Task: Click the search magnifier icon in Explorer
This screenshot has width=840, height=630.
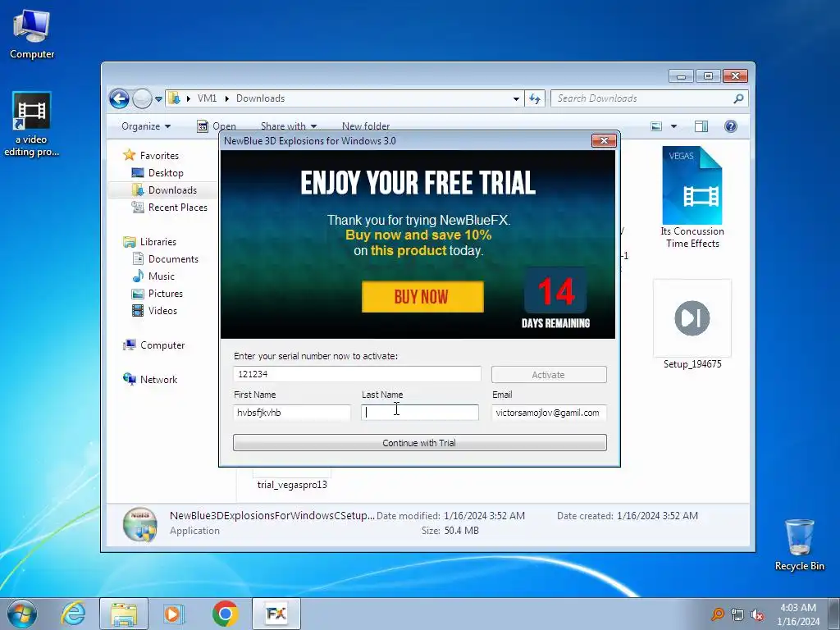Action: tap(739, 98)
